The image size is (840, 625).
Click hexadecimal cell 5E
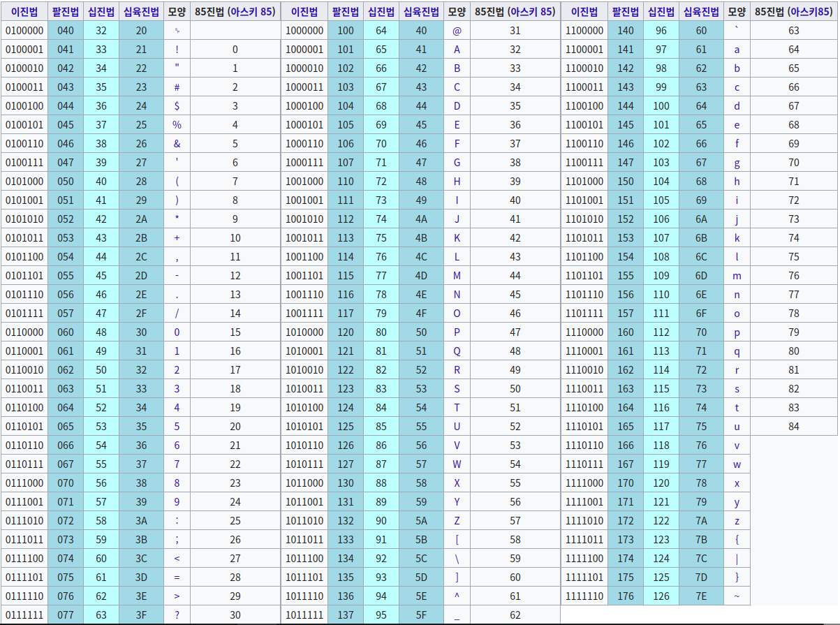click(421, 596)
